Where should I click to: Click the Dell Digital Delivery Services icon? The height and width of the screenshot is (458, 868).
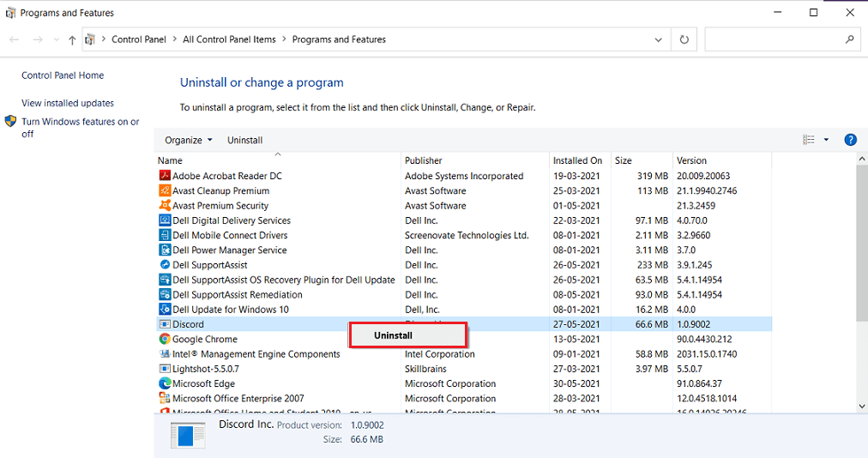click(165, 220)
